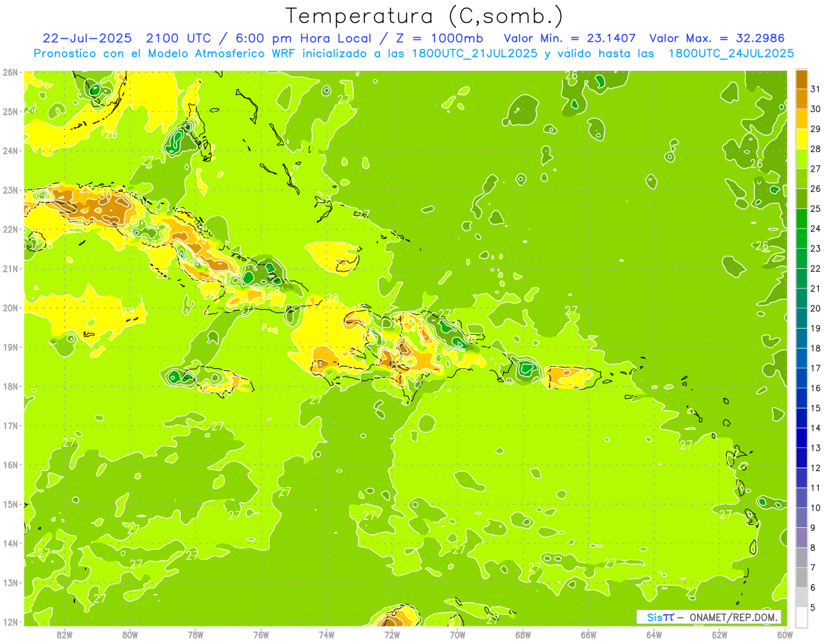
Task: Click the '14' color scale label
Action: click(x=816, y=428)
